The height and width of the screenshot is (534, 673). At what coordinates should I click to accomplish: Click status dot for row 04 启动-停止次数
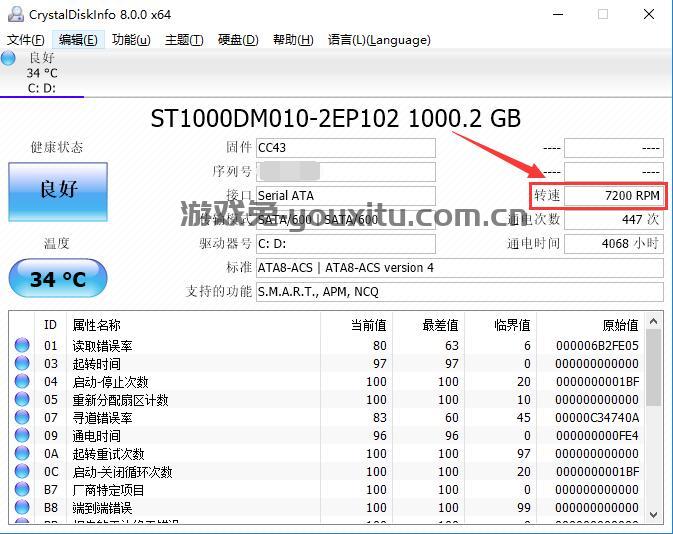(22, 381)
